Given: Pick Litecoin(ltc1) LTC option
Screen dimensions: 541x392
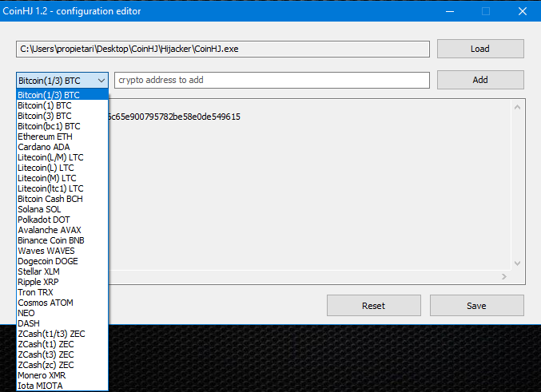Looking at the screenshot, I should pos(62,188).
